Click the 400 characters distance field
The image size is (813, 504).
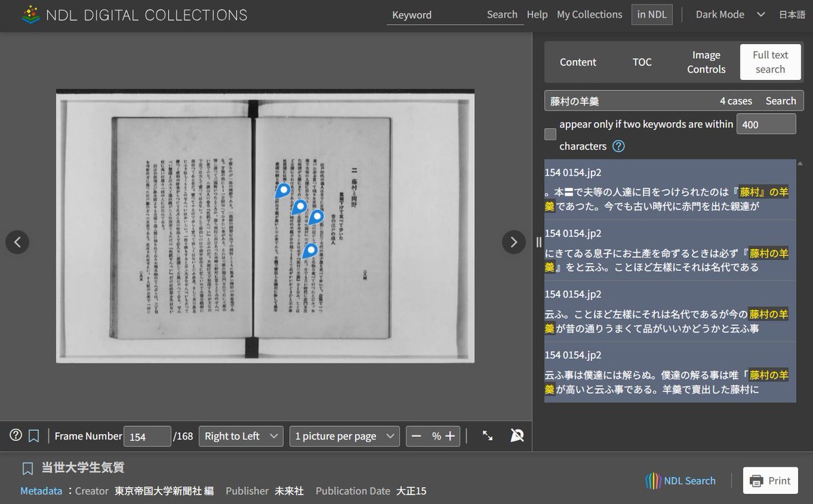(766, 124)
